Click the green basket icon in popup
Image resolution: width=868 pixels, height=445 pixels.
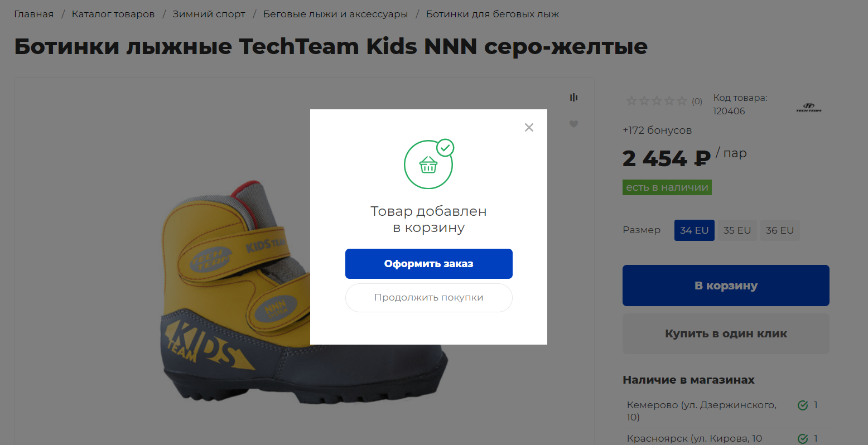click(x=428, y=165)
